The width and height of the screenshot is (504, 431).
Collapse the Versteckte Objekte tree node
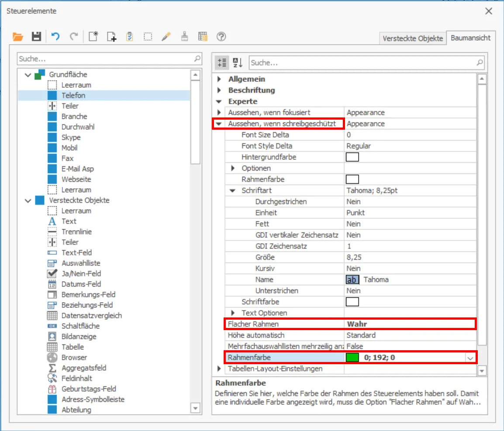click(x=28, y=200)
